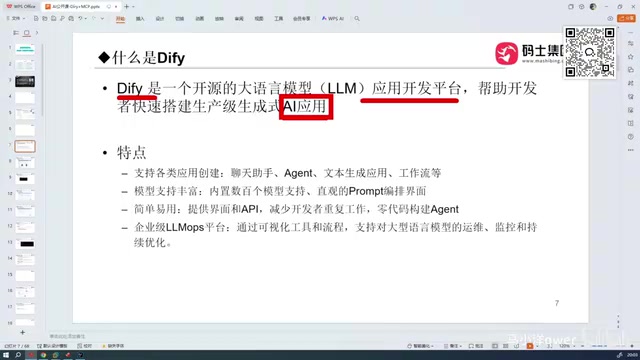This screenshot has width=640, height=360.
Task: Click the share 分享 orange button
Action: [627, 18]
